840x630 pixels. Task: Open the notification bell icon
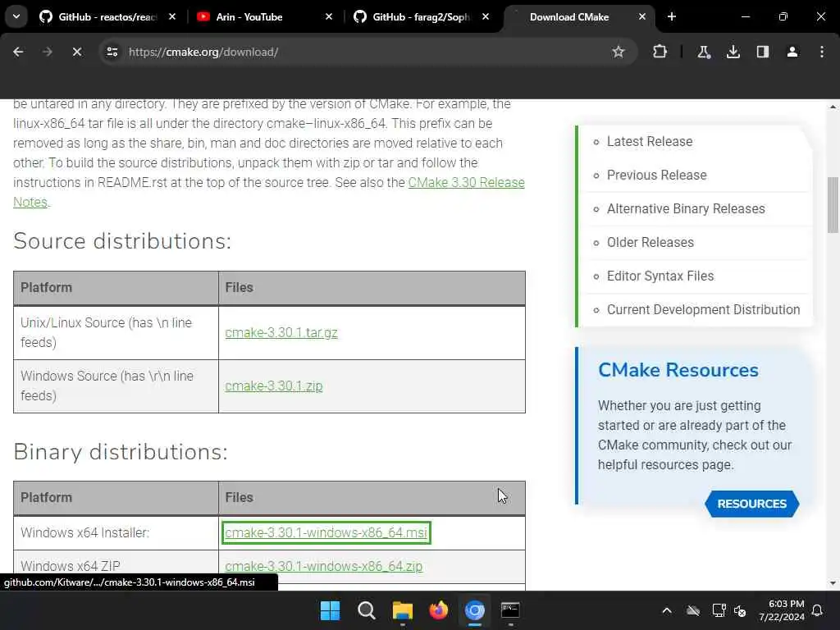tap(818, 610)
